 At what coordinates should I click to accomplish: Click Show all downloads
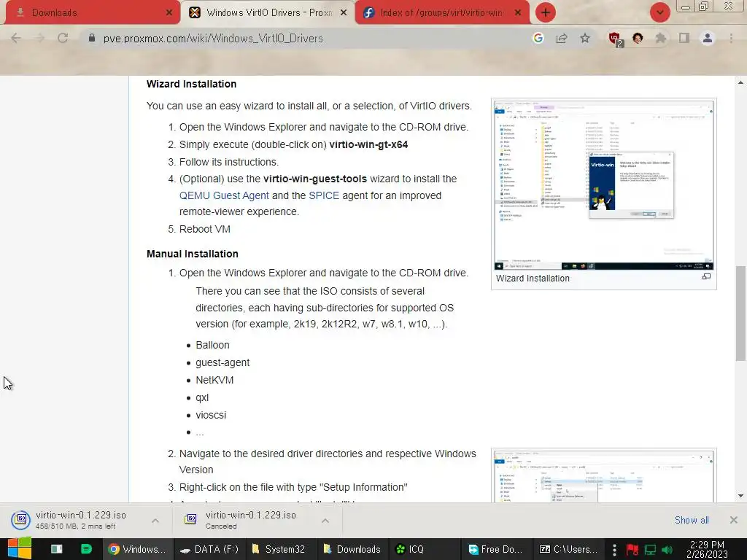(692, 520)
